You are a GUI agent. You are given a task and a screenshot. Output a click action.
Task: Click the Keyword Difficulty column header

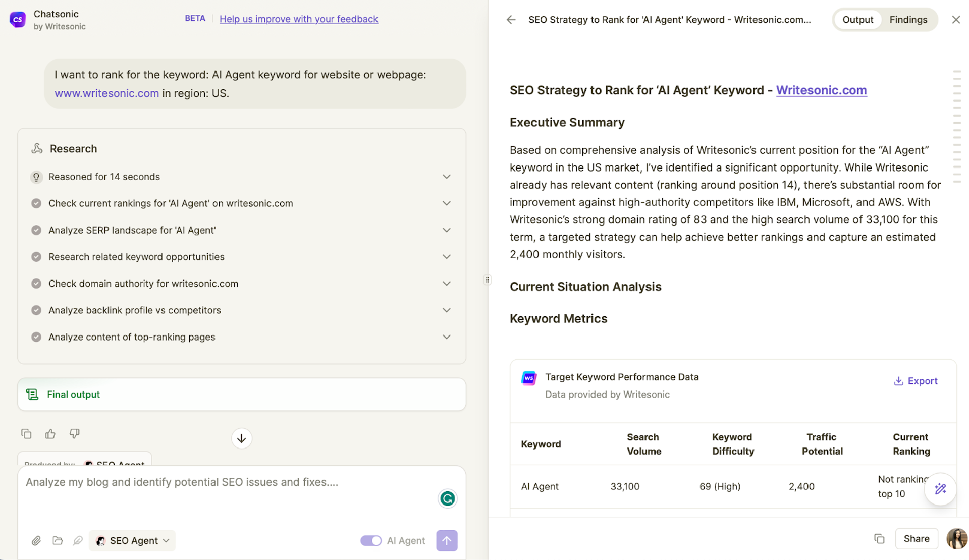point(733,444)
